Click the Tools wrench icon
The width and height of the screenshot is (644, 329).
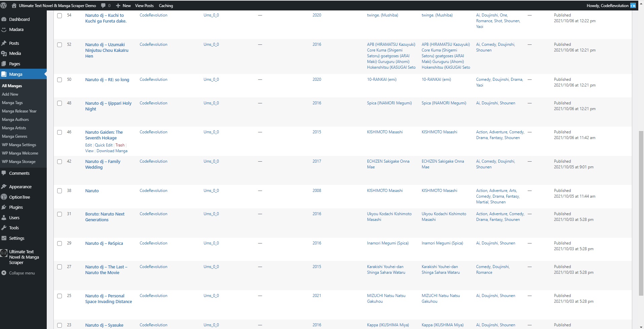point(4,228)
